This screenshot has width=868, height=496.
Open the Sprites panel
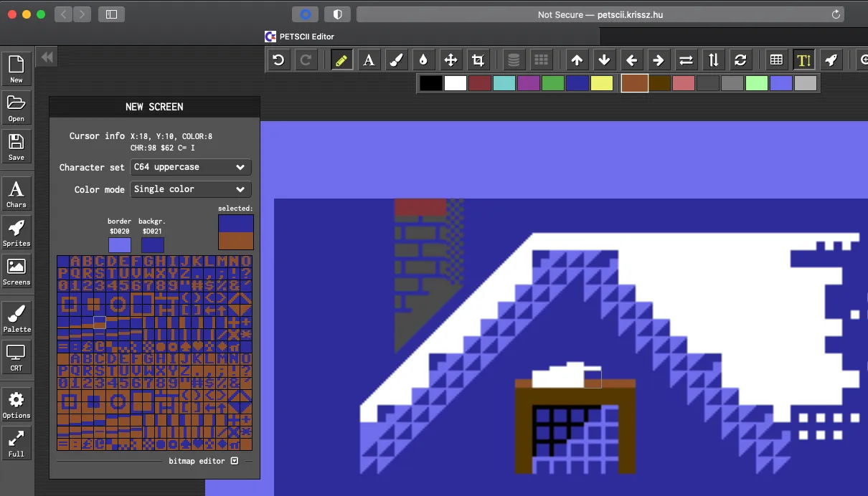[x=16, y=233]
